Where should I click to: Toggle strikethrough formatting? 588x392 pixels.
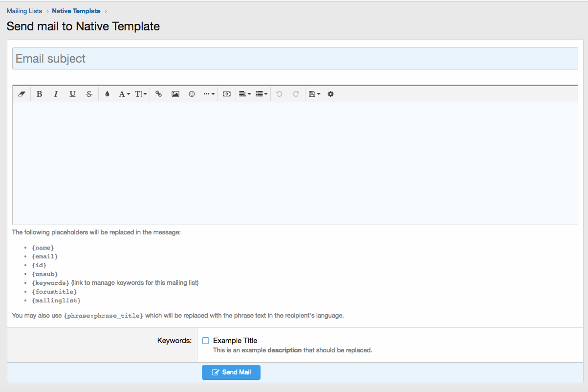(x=89, y=94)
